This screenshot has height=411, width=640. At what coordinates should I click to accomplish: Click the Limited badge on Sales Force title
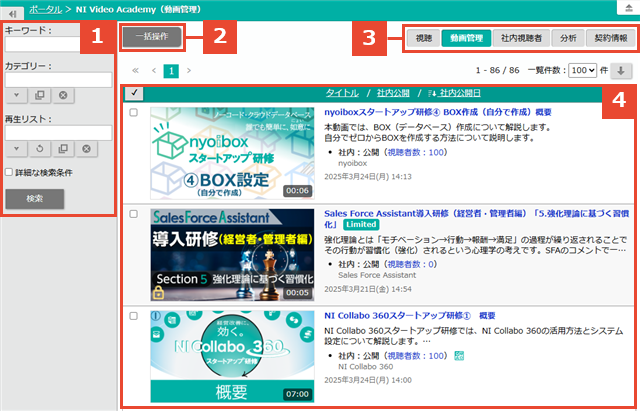tap(361, 224)
